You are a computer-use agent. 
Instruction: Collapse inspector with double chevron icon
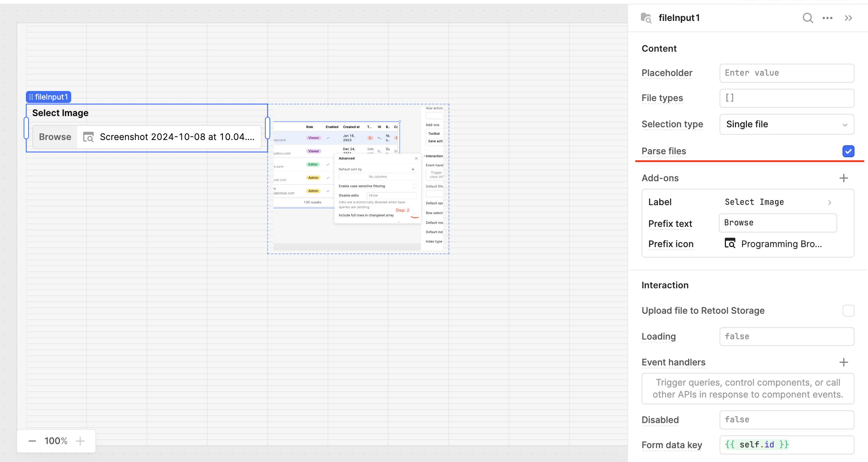[849, 18]
